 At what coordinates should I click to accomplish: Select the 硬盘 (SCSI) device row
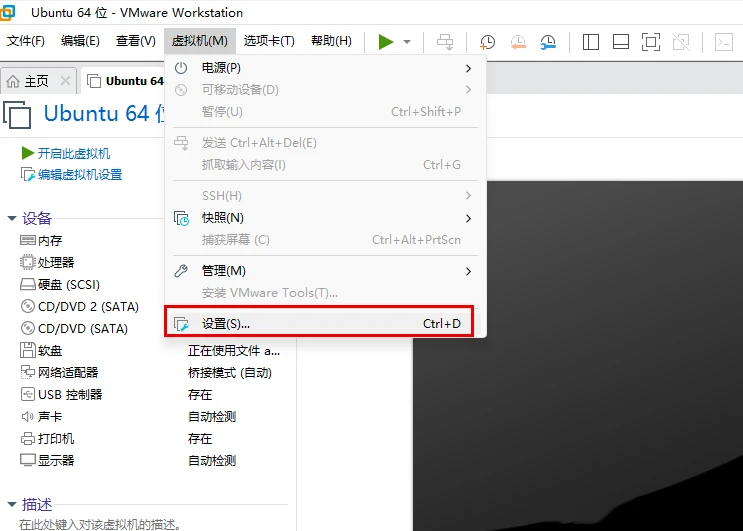tap(60, 285)
